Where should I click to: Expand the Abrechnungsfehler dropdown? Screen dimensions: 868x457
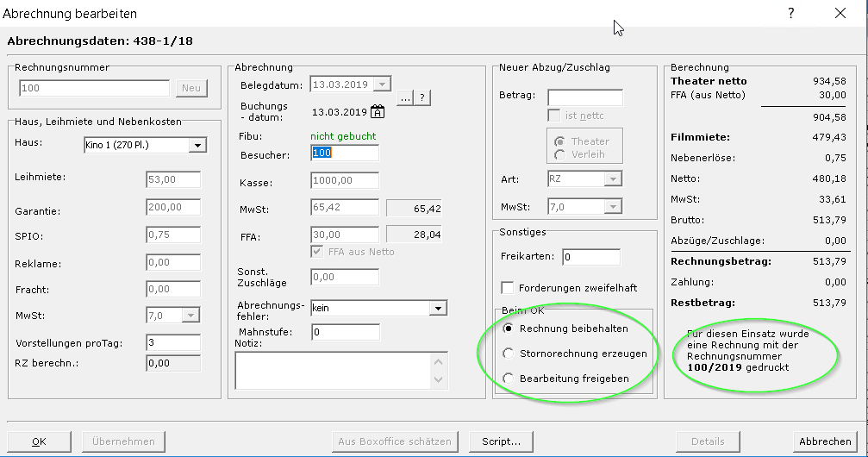[x=438, y=308]
